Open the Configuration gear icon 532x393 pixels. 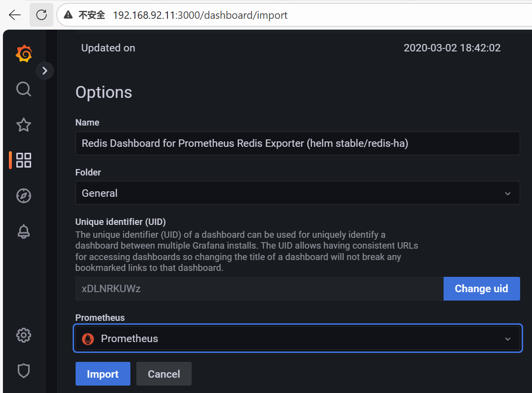24,335
